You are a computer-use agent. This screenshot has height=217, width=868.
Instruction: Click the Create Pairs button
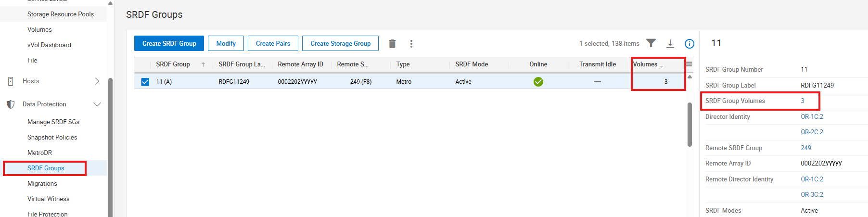coord(273,43)
